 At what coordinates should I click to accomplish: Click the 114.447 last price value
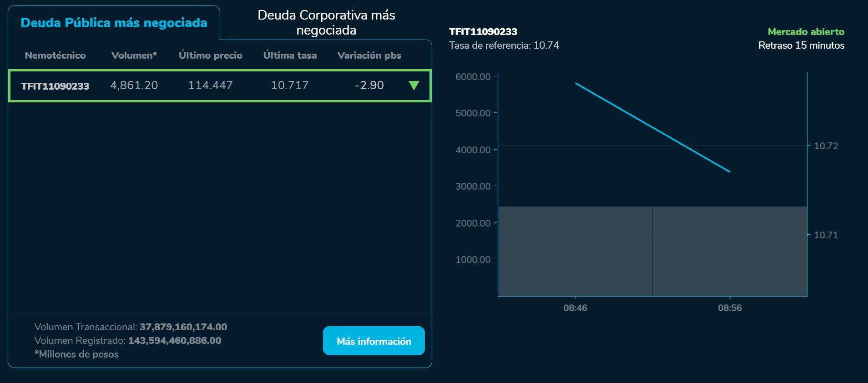click(x=210, y=86)
